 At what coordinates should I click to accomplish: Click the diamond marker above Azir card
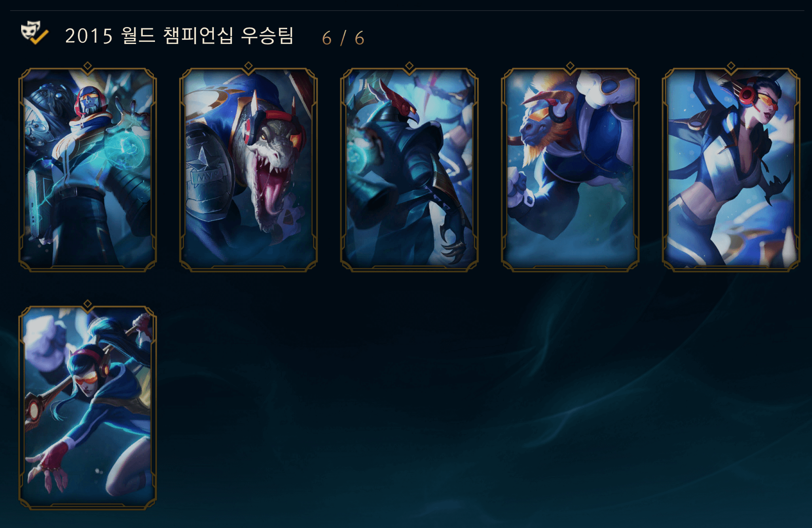[409, 66]
